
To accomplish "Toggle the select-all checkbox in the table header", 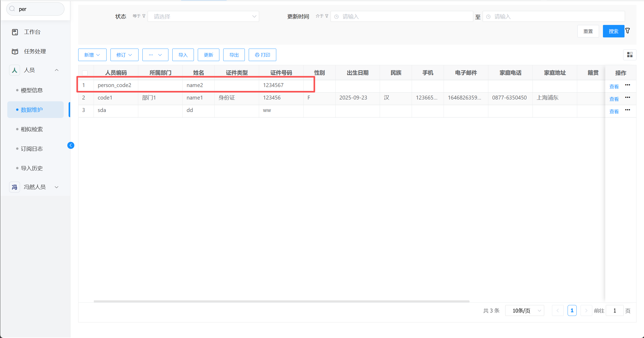I will (x=85, y=73).
